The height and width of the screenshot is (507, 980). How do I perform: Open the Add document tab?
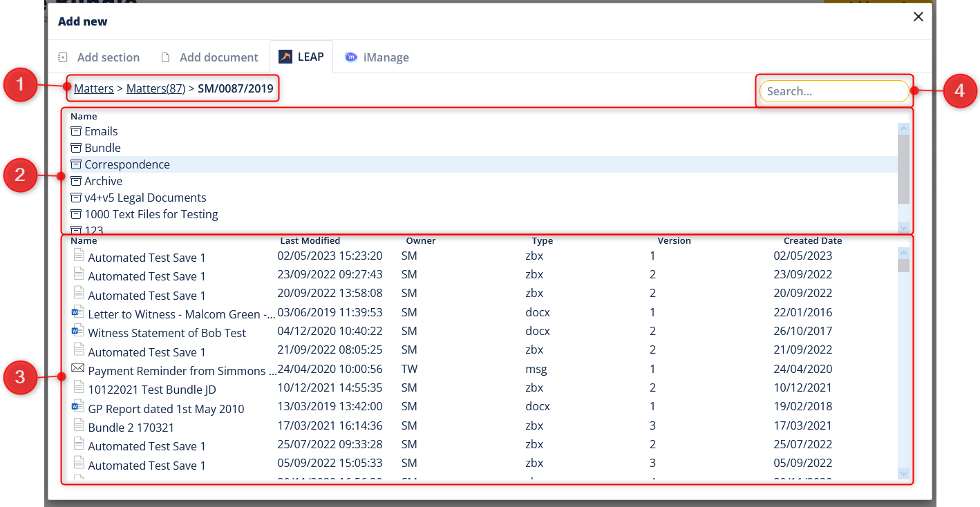click(210, 57)
